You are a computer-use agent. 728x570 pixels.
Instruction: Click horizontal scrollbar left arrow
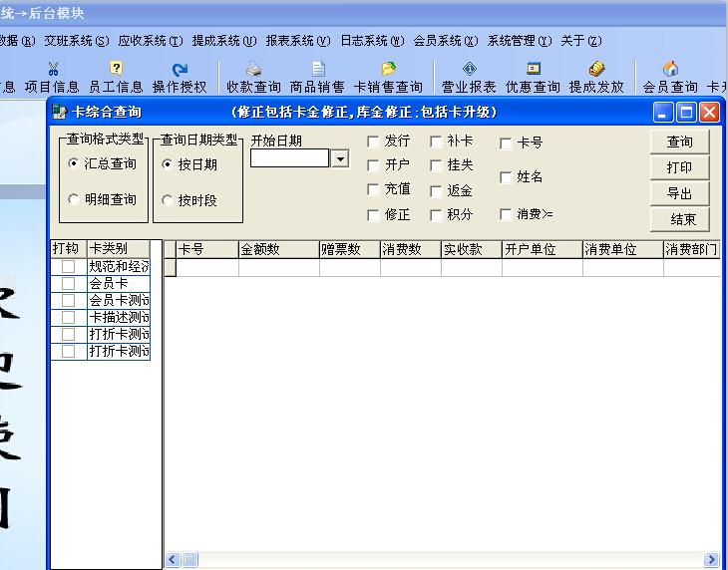[x=173, y=560]
